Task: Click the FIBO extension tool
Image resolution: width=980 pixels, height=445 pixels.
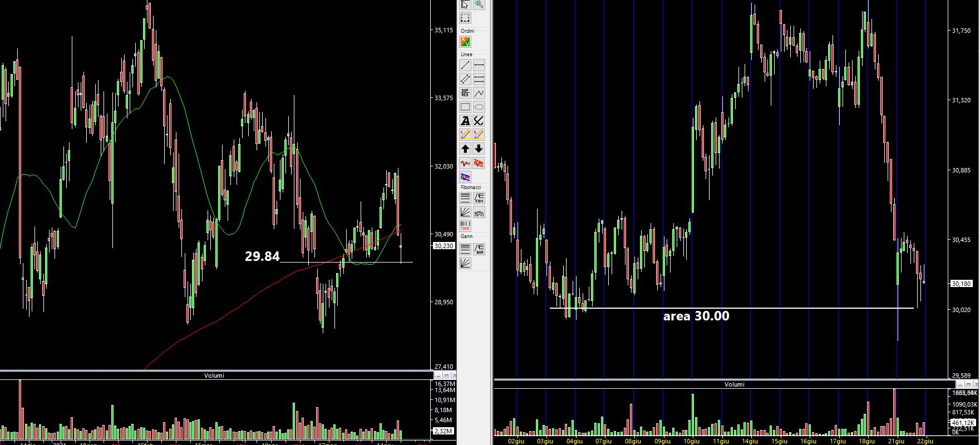Action: pos(479,197)
